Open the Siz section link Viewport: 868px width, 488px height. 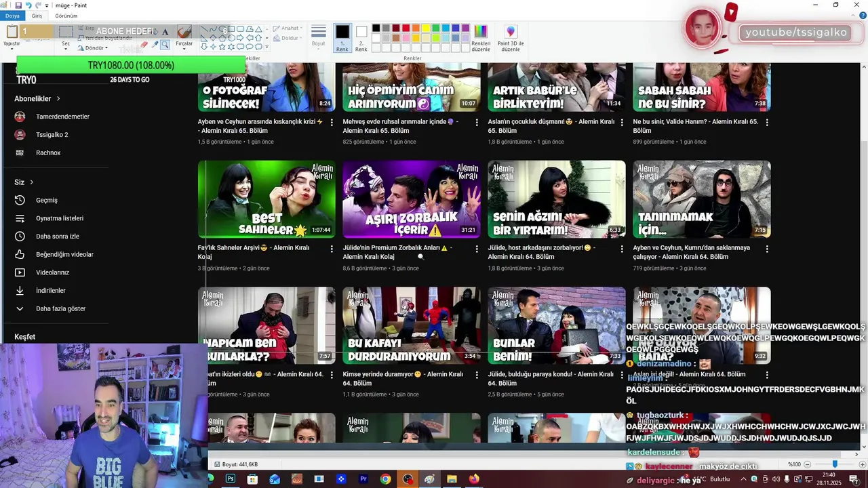24,182
